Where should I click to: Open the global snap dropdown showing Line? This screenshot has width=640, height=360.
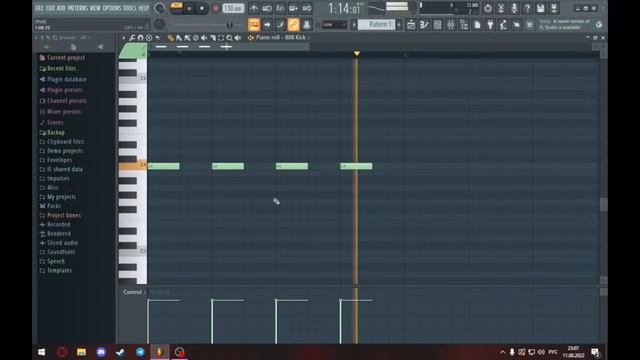point(334,24)
